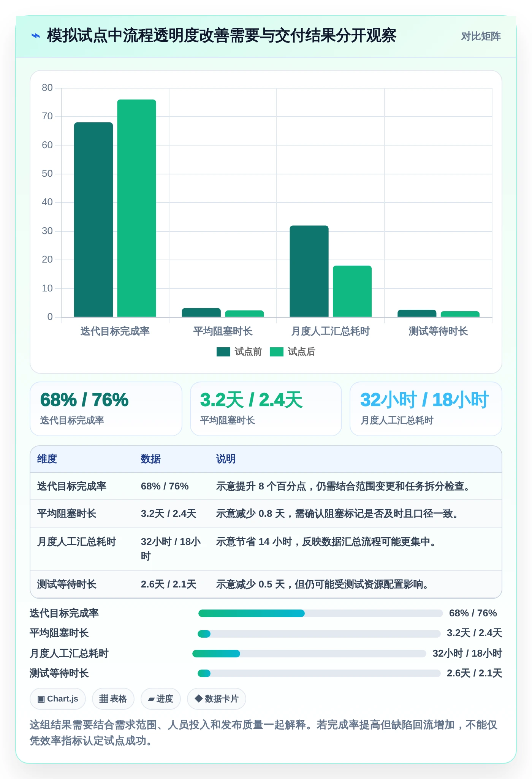Select the 68% / 76% data card
The width and height of the screenshot is (532, 779).
tap(106, 409)
